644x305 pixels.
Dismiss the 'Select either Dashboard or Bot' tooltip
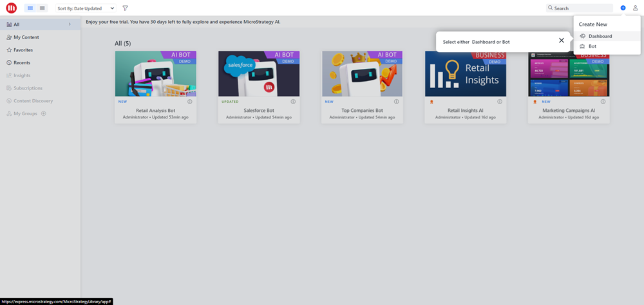coord(562,41)
